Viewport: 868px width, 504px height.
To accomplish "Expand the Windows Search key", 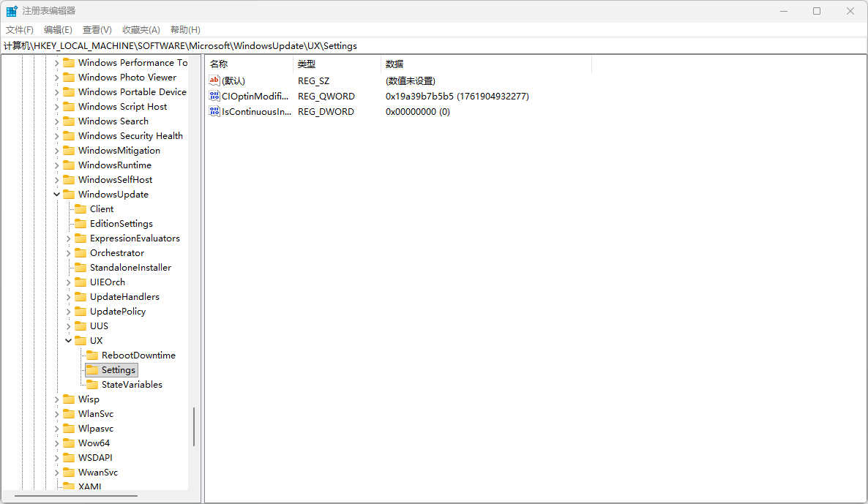I will click(x=56, y=121).
